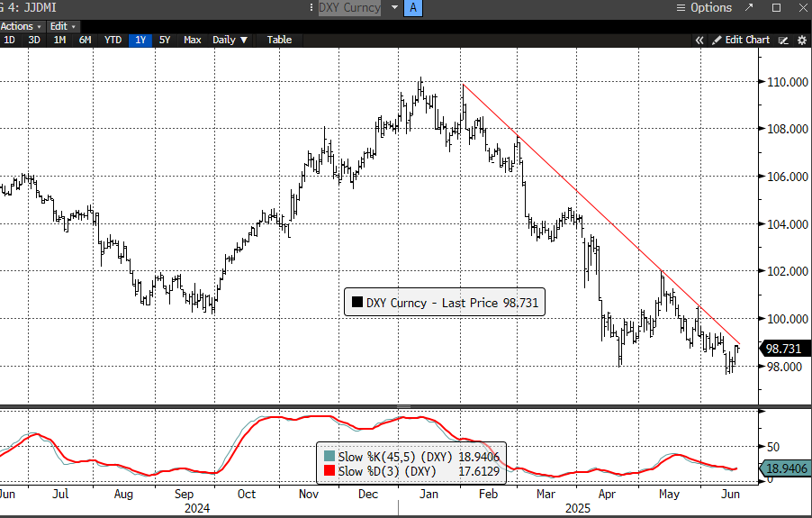The width and height of the screenshot is (812, 518).
Task: Click the G 4: JJDMI panel title
Action: [x=29, y=8]
